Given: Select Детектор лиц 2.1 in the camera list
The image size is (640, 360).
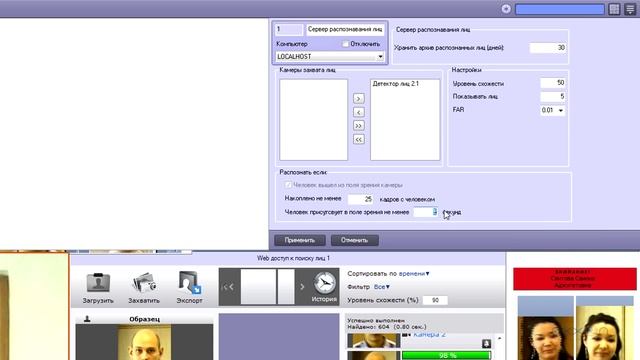Looking at the screenshot, I should (396, 84).
